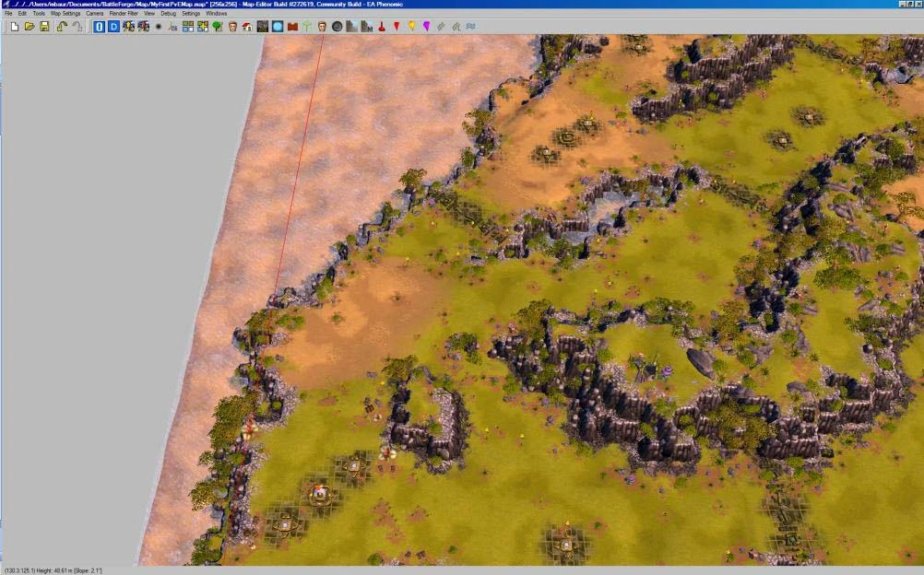Image resolution: width=924 pixels, height=575 pixels.
Task: Select the yellow pin marker icon
Action: tap(411, 27)
